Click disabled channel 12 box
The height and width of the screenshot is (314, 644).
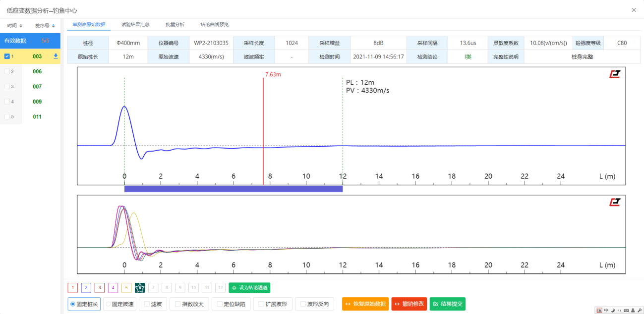220,288
